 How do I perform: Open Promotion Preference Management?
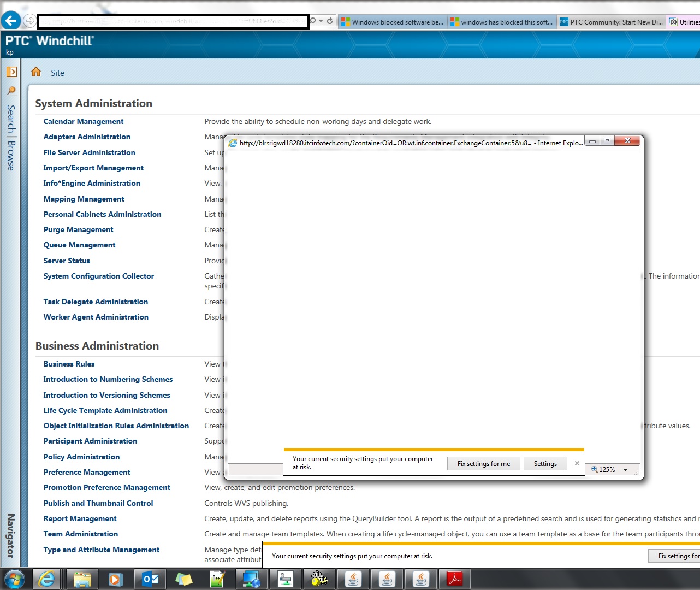107,487
